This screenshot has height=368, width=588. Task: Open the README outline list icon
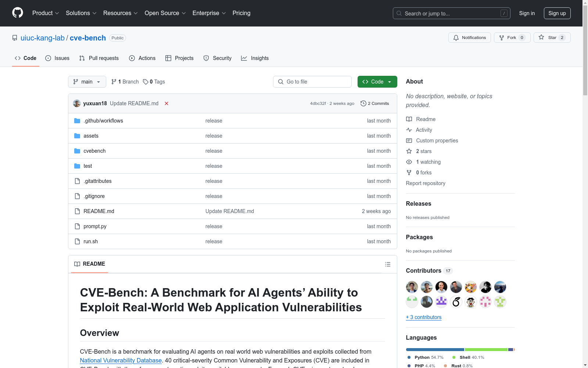pyautogui.click(x=387, y=264)
